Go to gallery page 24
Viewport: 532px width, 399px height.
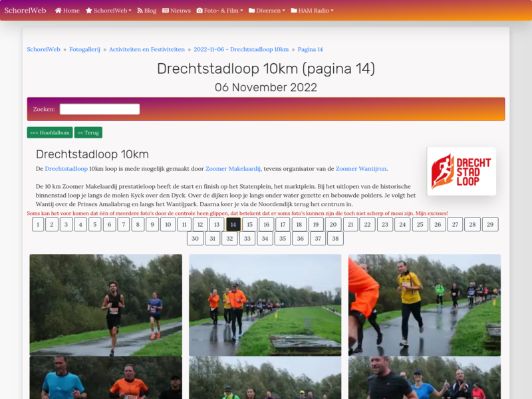point(402,224)
